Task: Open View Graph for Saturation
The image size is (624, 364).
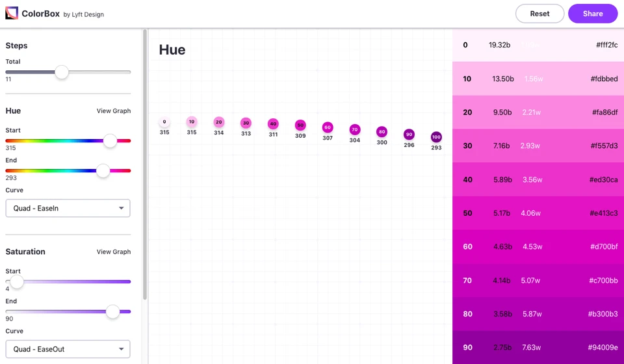Action: [x=113, y=252]
